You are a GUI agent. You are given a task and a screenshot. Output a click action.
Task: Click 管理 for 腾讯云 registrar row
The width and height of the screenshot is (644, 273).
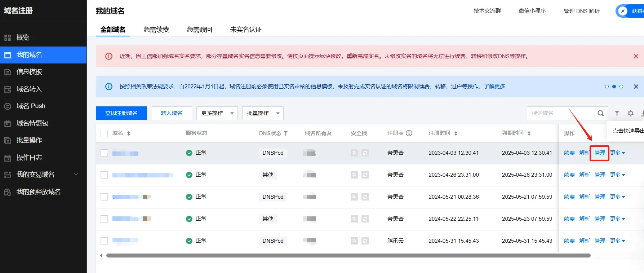pos(600,241)
